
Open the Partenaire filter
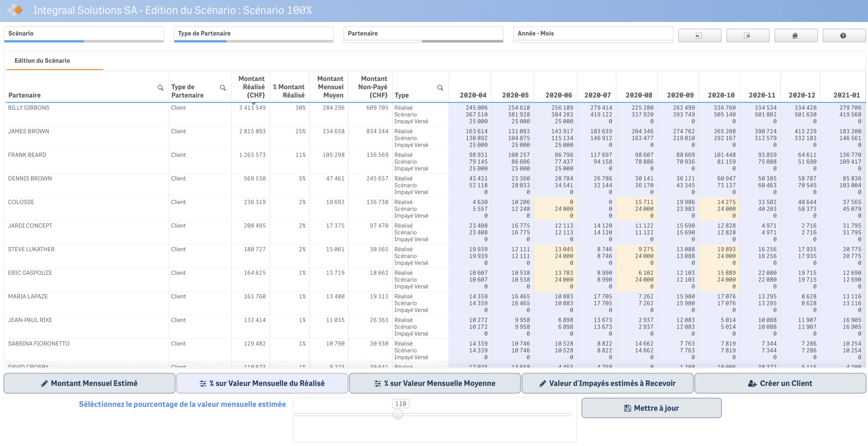[x=423, y=34]
